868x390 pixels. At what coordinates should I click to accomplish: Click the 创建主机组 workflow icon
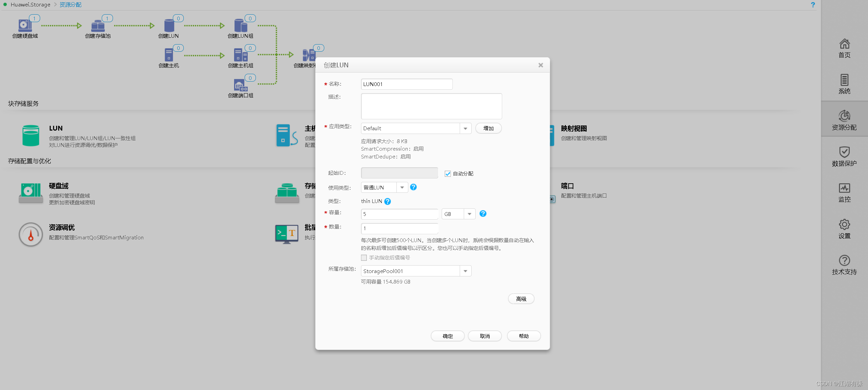click(x=241, y=55)
